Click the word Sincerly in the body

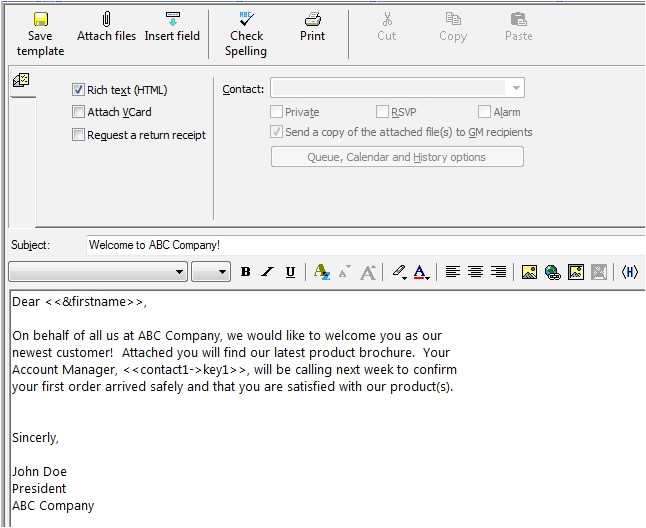pyautogui.click(x=35, y=438)
